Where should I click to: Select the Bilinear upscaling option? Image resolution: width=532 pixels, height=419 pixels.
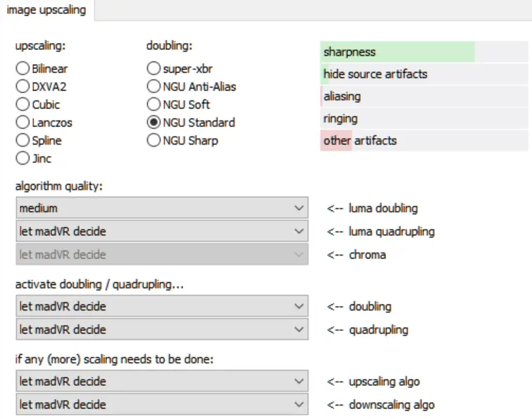pos(23,69)
